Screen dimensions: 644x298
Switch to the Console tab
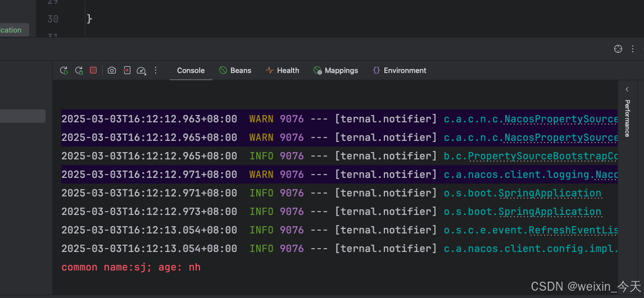[x=191, y=71]
